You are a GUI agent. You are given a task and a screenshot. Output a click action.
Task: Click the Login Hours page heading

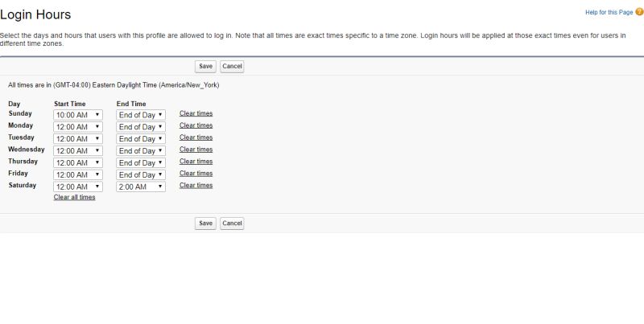pyautogui.click(x=35, y=14)
